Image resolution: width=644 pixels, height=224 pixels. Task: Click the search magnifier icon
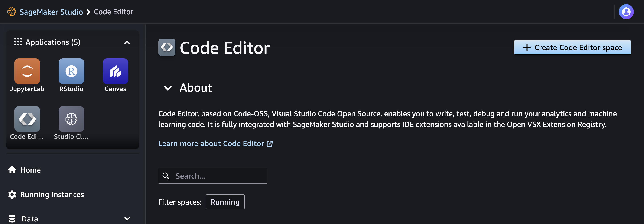[166, 176]
